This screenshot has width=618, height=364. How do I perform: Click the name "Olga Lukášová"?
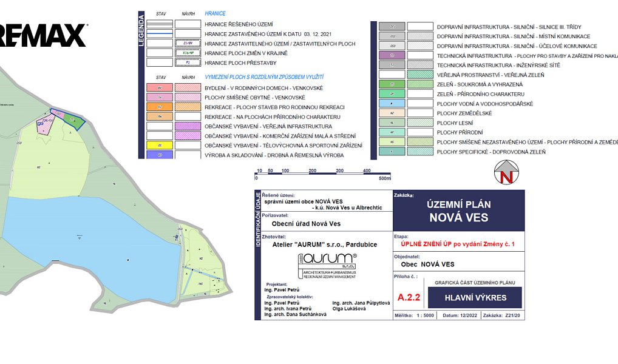349,309
